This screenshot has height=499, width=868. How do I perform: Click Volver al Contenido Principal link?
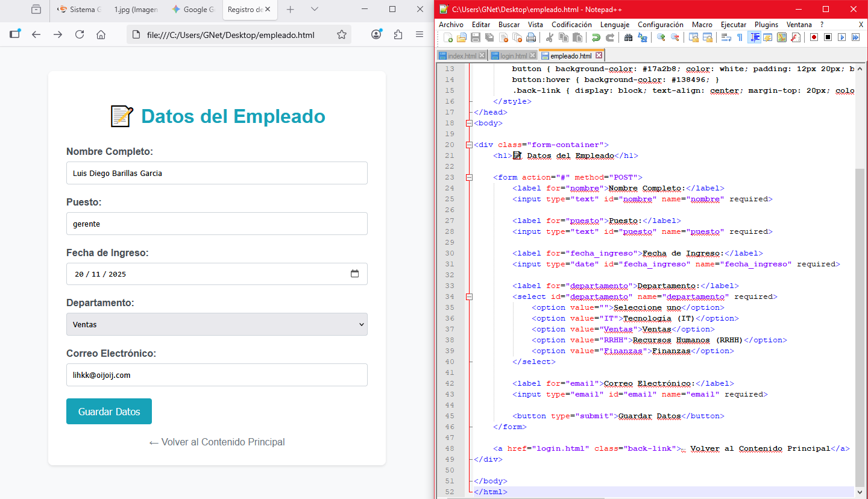[x=217, y=442]
